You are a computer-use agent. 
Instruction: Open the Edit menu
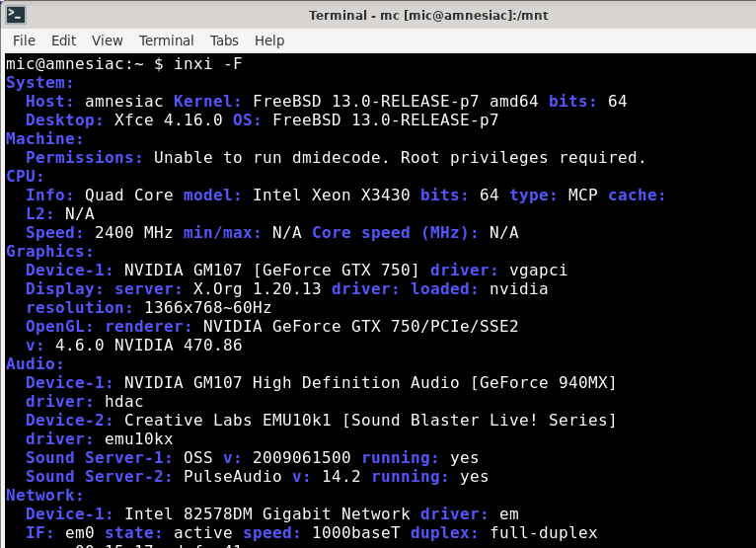[63, 40]
